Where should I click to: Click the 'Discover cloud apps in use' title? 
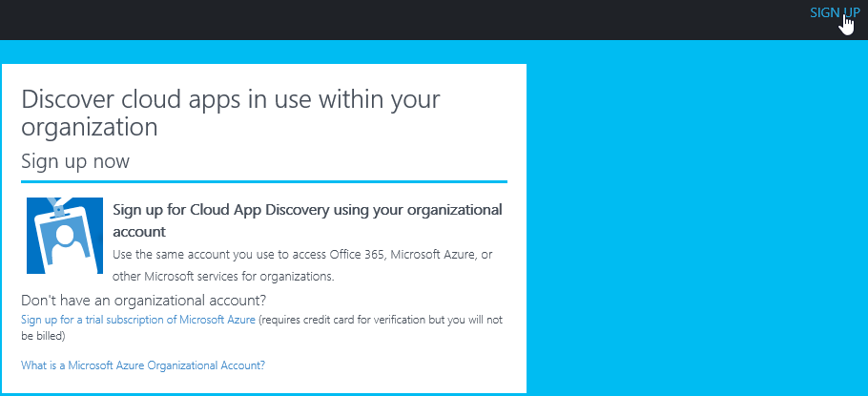click(x=230, y=112)
